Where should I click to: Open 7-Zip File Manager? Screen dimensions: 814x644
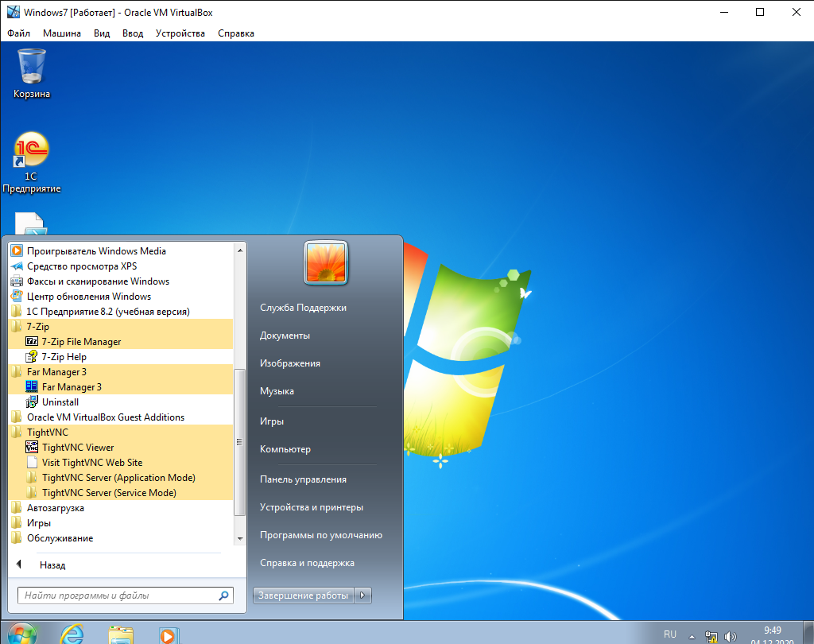81,342
